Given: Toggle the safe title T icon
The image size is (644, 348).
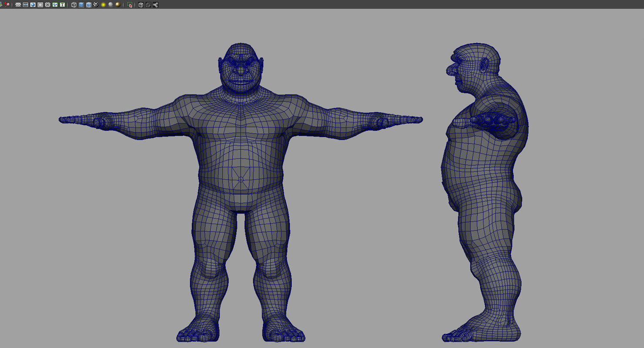Looking at the screenshot, I should (62, 5).
